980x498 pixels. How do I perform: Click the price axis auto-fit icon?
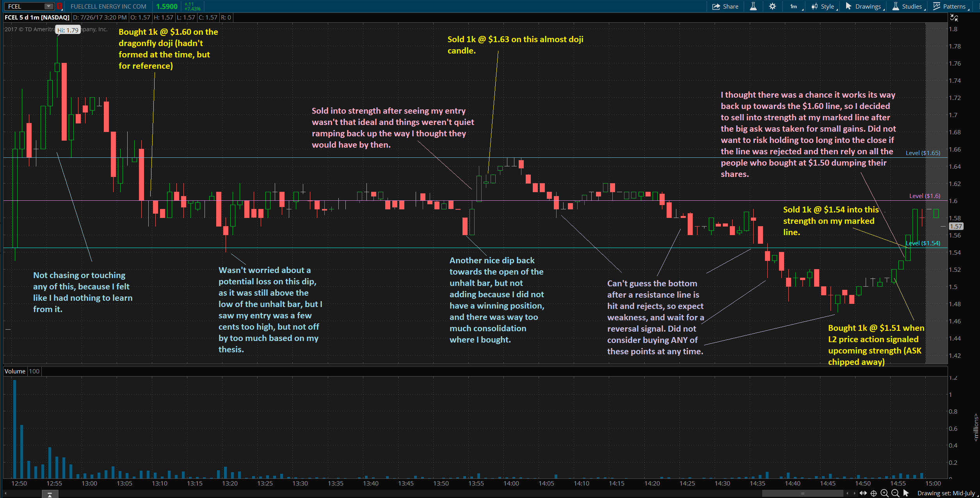[x=954, y=18]
